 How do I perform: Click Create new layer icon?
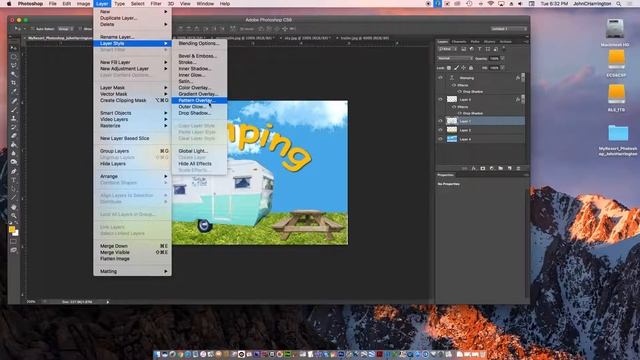(x=509, y=168)
